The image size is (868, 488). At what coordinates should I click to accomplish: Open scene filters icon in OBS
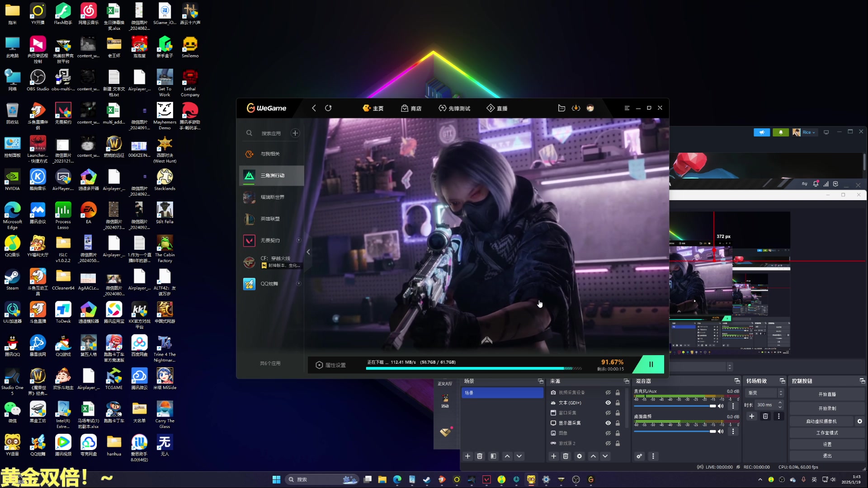coord(493,456)
